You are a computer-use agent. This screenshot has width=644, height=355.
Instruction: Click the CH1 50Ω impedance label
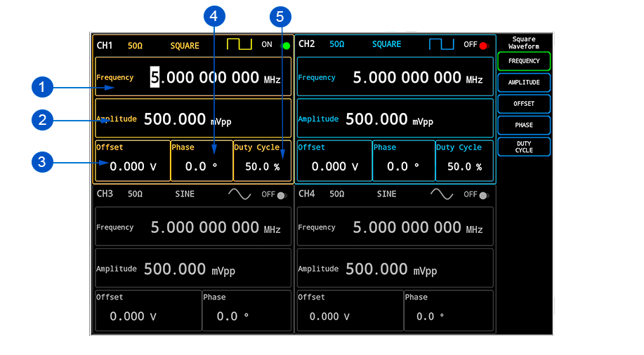[x=135, y=46]
